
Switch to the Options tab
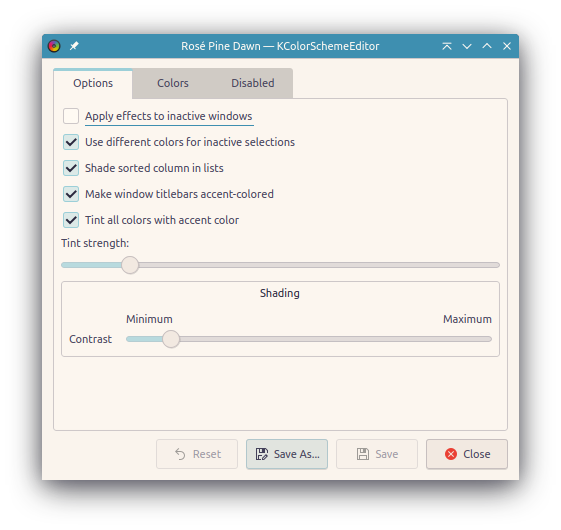[x=93, y=83]
